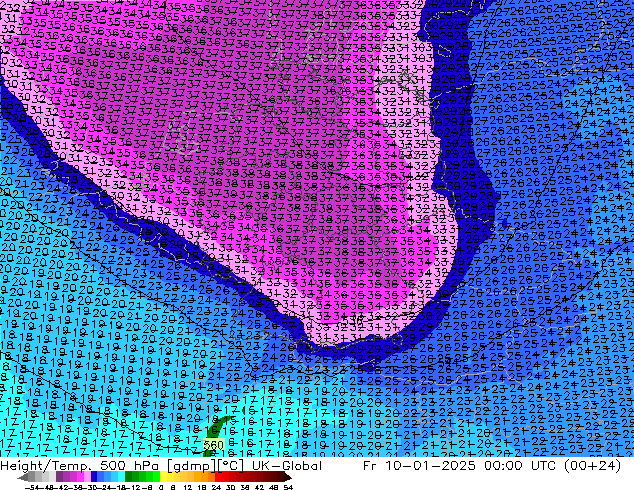This screenshot has width=634, height=490.
Task: Click the bright red legend segment above 24
Action: (218, 476)
